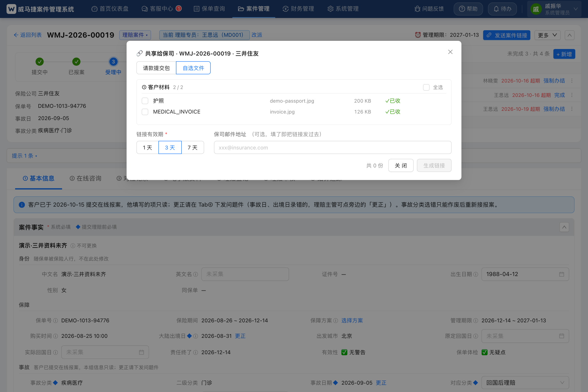Open 客服中心 from the top navigation
This screenshot has width=588, height=392.
click(x=161, y=9)
